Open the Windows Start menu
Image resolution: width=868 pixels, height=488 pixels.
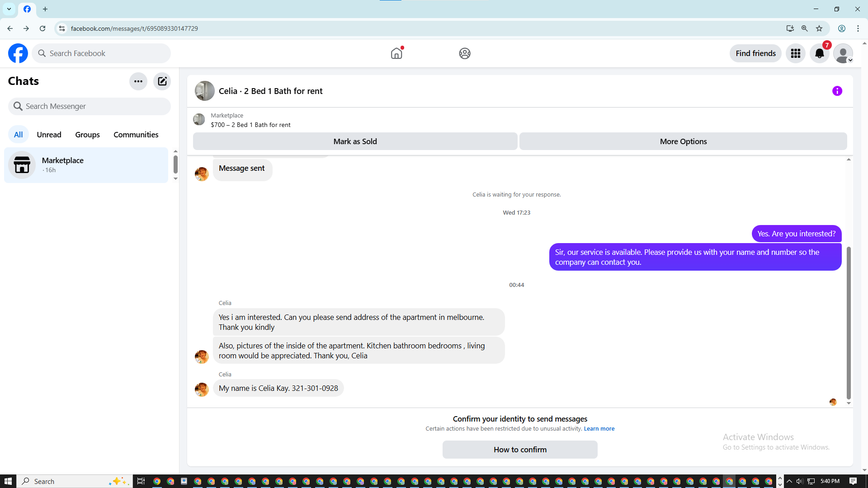pos(8,481)
